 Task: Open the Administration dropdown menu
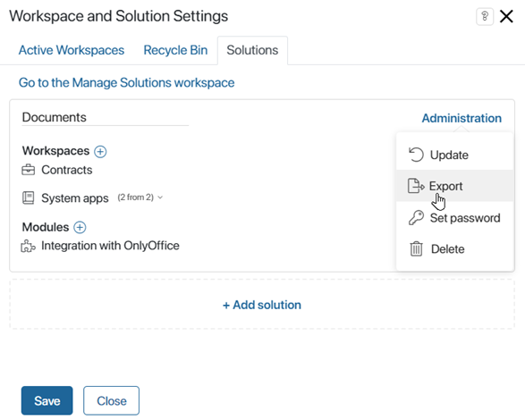pyautogui.click(x=461, y=118)
